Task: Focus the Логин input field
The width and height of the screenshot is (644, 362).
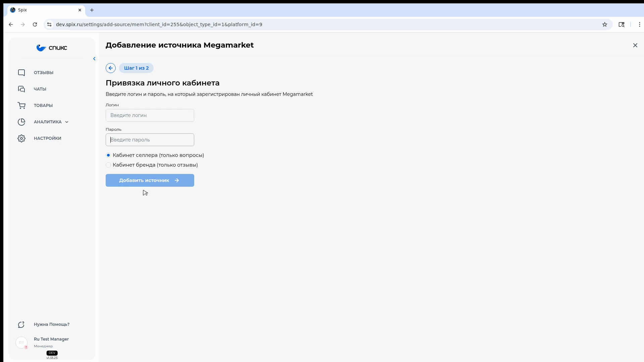Action: click(150, 115)
